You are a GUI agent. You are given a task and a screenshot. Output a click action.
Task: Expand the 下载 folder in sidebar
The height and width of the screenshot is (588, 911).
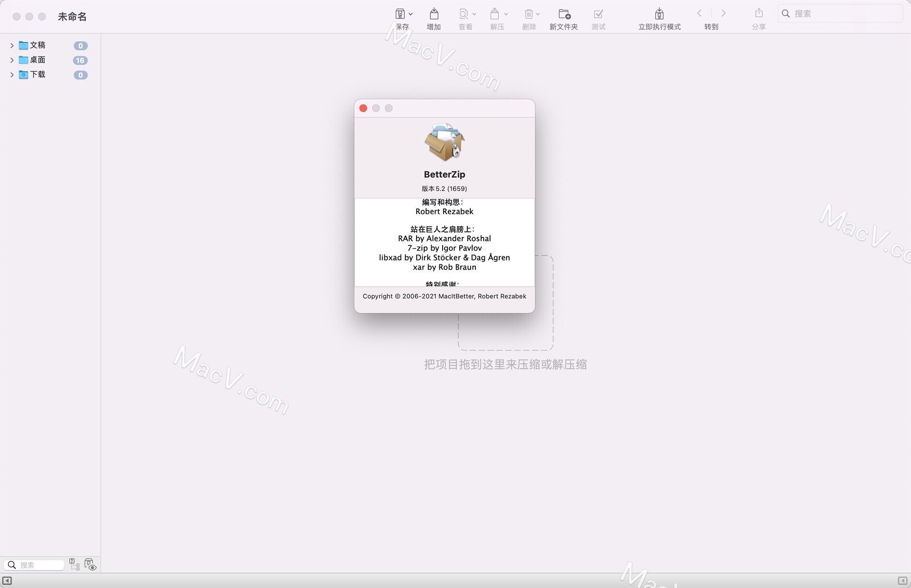[12, 75]
